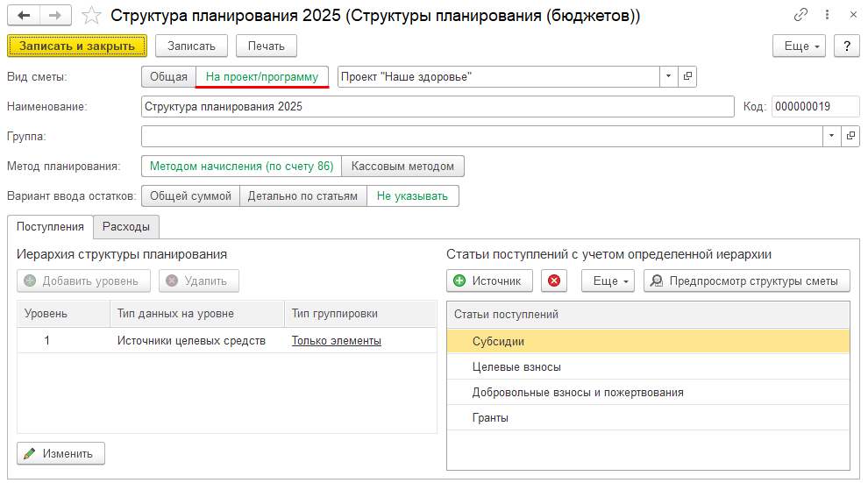
Task: Click into the Группа input field
Action: click(481, 136)
